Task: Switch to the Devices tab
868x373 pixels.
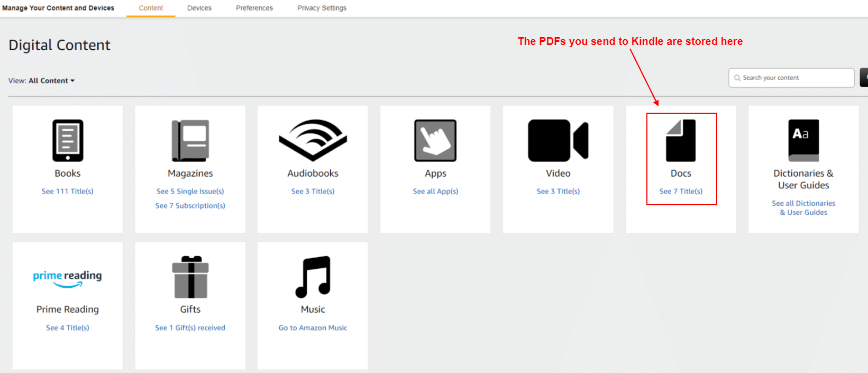Action: tap(199, 8)
